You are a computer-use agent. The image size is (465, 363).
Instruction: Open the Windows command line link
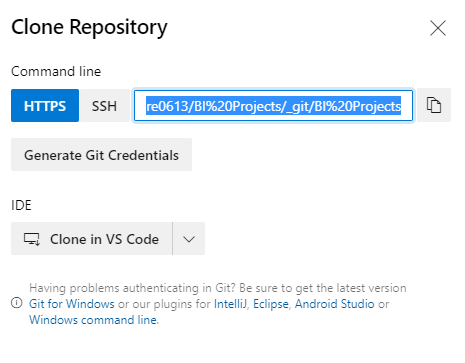[93, 320]
